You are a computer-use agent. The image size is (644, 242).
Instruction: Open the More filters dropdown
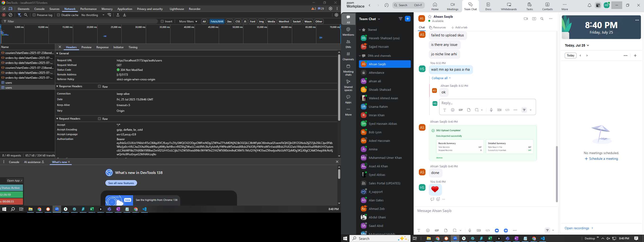188,22
